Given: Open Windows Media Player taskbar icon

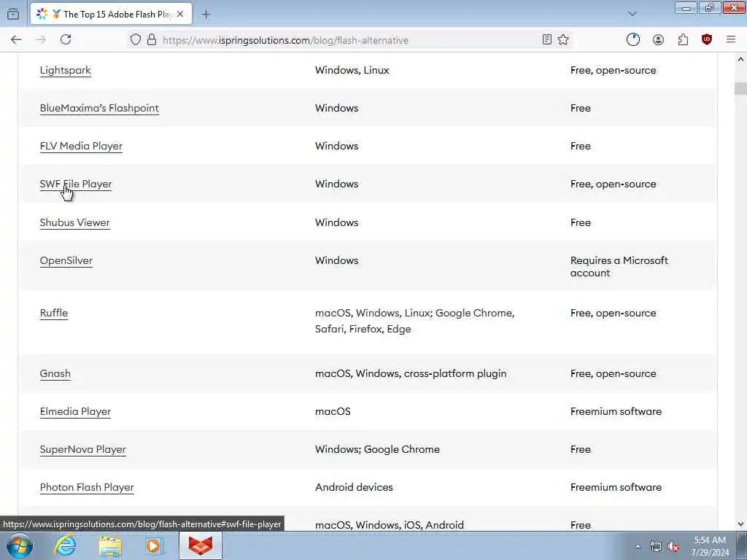Looking at the screenshot, I should tap(155, 545).
